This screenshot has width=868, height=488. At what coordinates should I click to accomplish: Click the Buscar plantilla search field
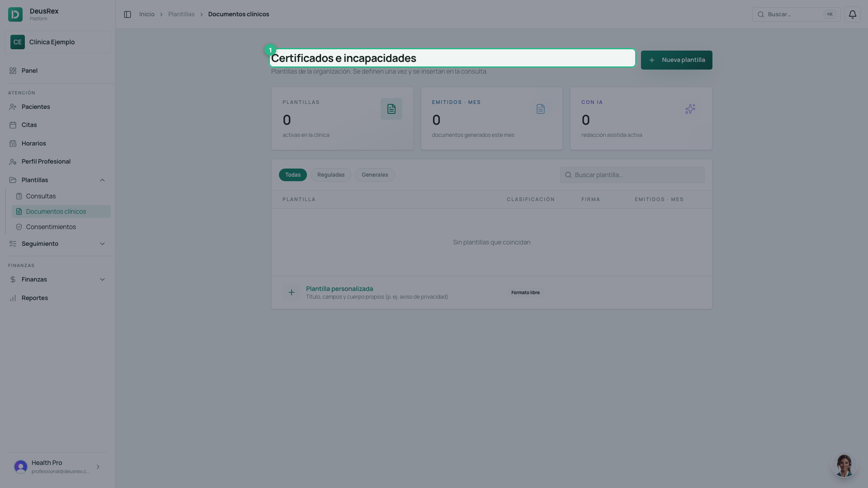point(632,175)
